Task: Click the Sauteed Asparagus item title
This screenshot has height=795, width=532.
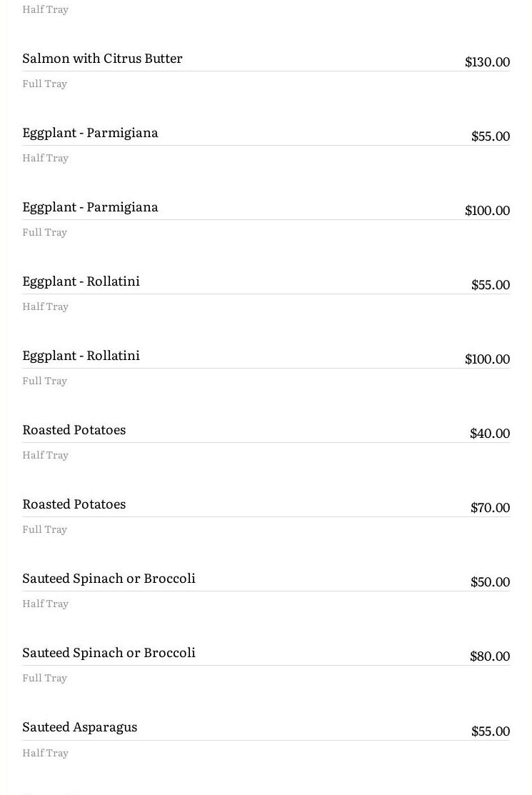Action: click(x=79, y=727)
